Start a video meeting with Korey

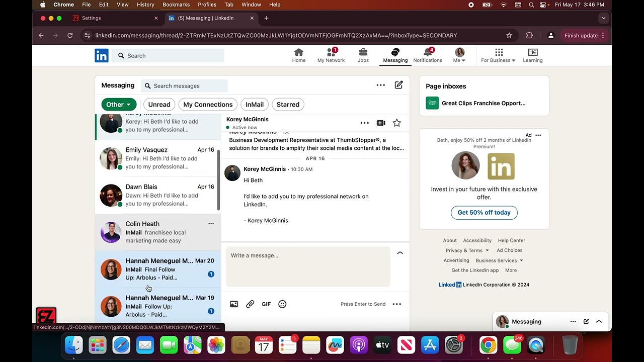381,123
